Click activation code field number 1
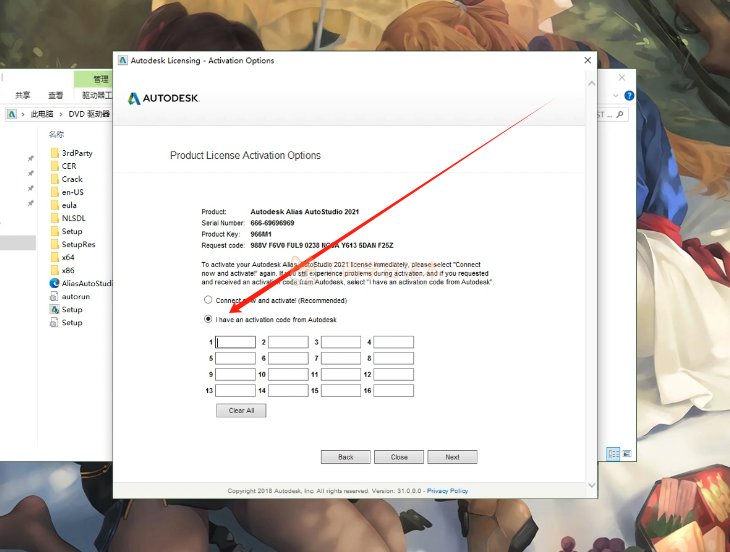Image resolution: width=730 pixels, height=552 pixels. point(235,342)
